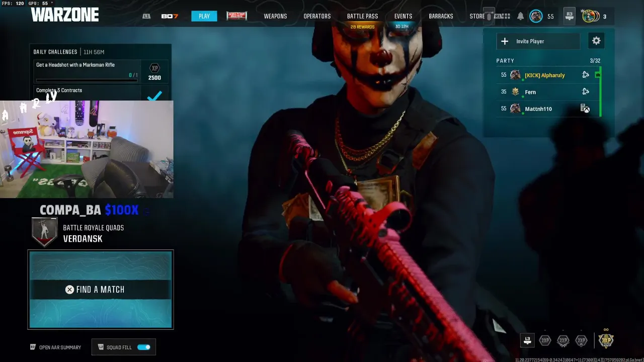The width and height of the screenshot is (644, 362).
Task: Activate the battle pass 2XP token
Action: pos(581,340)
